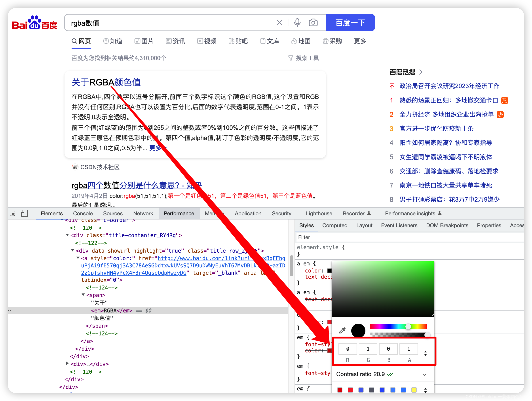
Task: Pick the color picker eyedropper tool
Action: [x=342, y=330]
